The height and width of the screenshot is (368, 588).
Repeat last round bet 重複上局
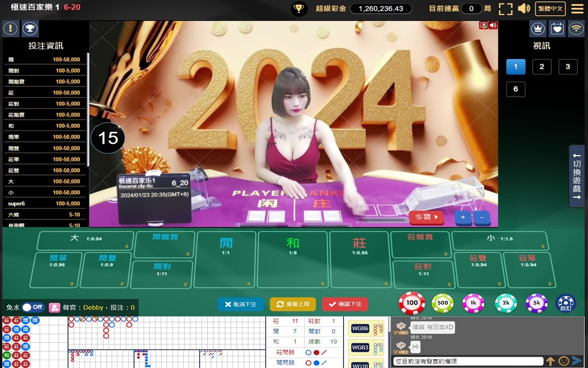coord(293,304)
